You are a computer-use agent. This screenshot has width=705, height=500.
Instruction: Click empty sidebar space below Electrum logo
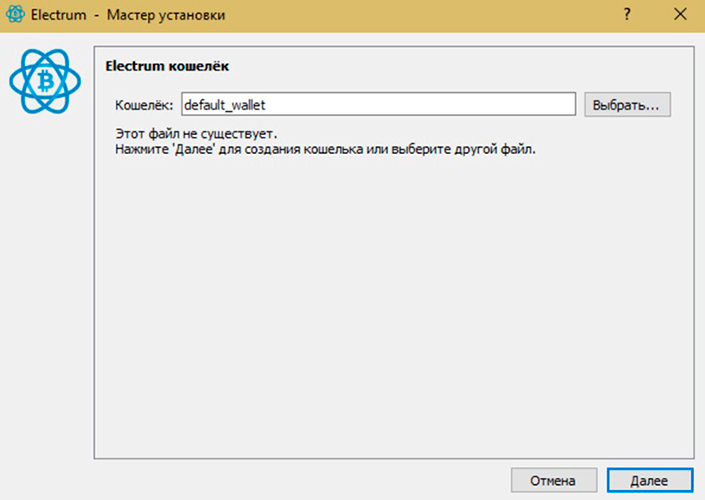tap(44, 300)
